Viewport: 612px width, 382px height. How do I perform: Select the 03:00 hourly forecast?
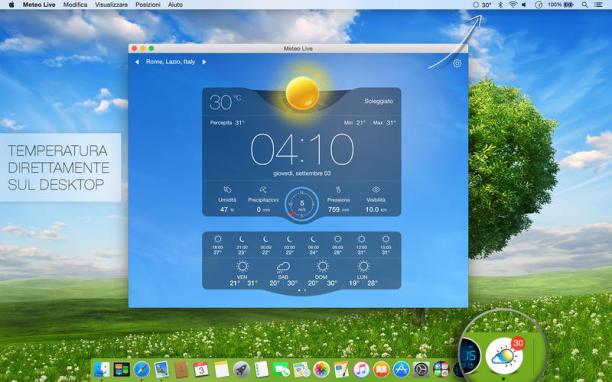(290, 245)
